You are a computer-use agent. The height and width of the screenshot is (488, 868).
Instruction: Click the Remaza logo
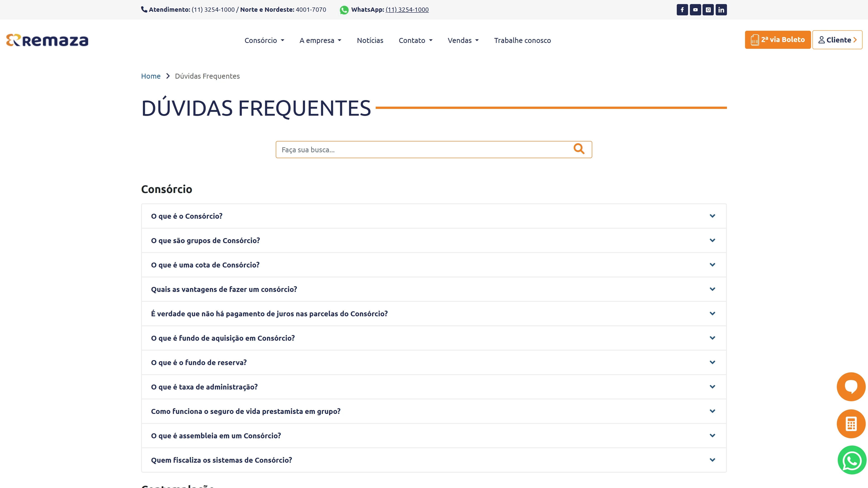pos(47,40)
